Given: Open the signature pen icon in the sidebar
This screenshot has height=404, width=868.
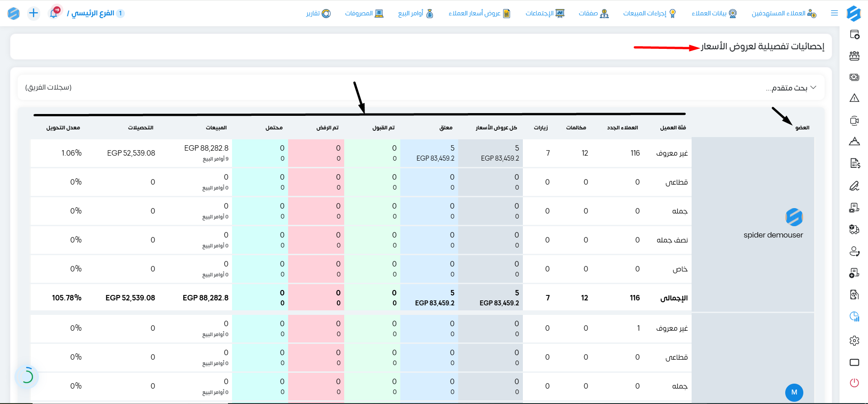Looking at the screenshot, I should [854, 185].
